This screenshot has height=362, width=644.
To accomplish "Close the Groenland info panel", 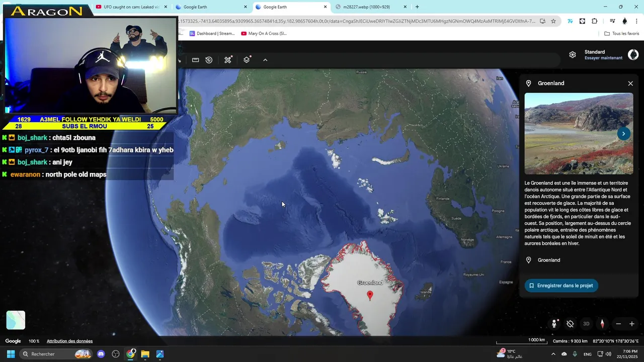I will pos(630,83).
